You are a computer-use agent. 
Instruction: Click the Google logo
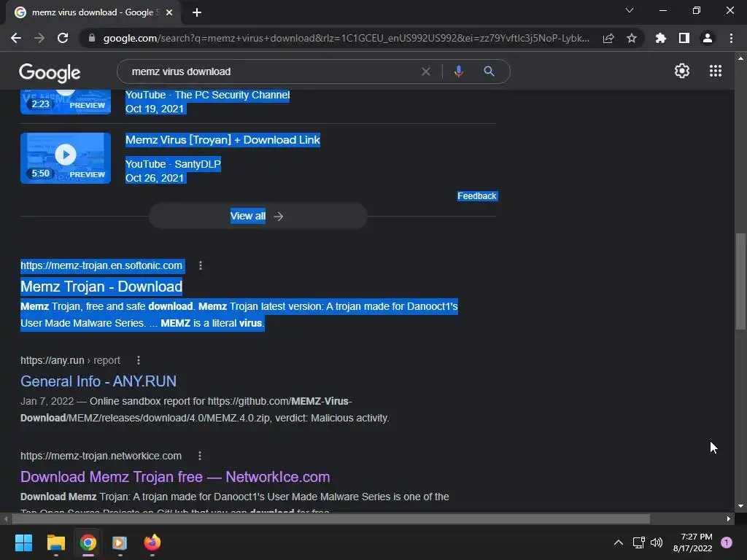click(50, 72)
